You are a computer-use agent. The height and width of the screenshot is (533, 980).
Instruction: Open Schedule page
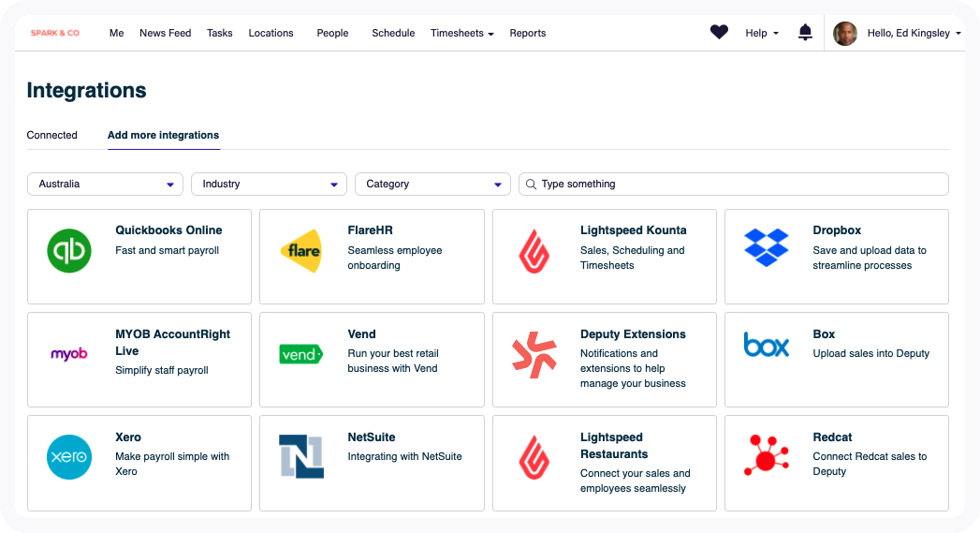[393, 33]
